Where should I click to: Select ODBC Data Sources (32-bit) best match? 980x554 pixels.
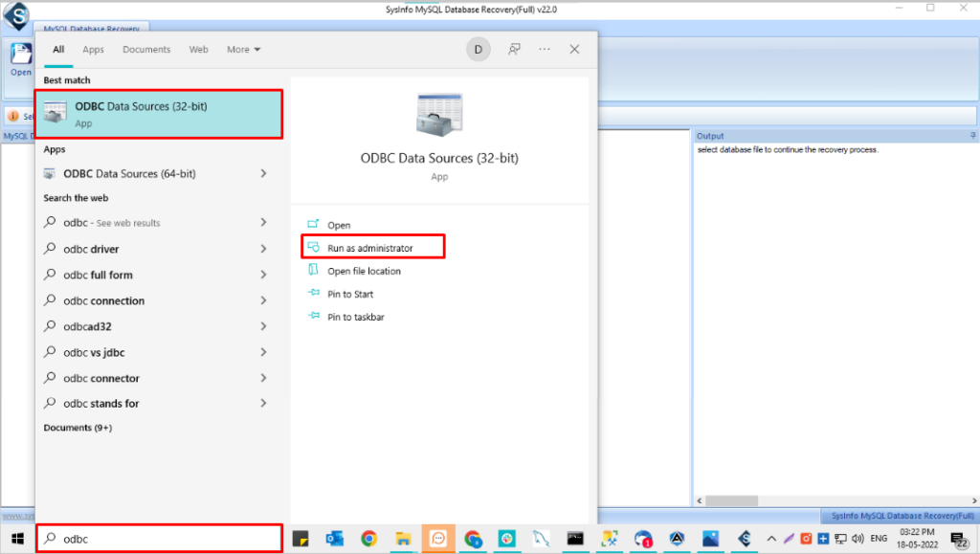click(x=159, y=114)
